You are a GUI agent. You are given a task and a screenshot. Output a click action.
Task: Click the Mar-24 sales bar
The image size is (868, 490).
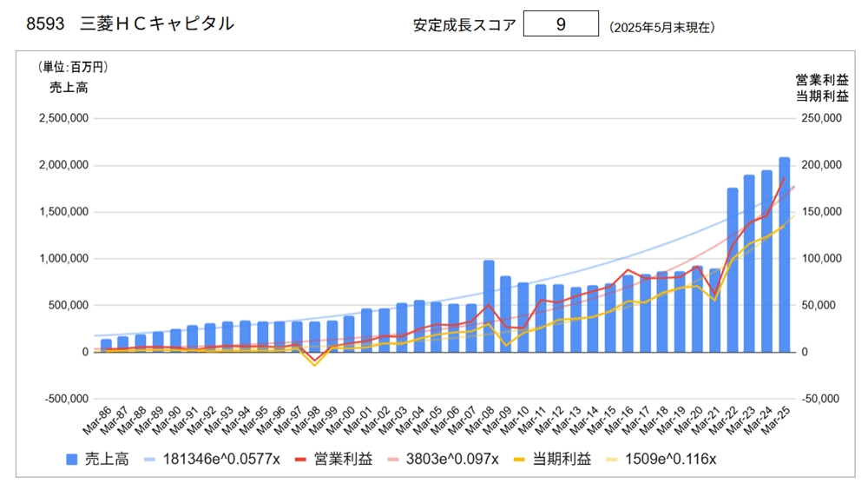(766, 262)
